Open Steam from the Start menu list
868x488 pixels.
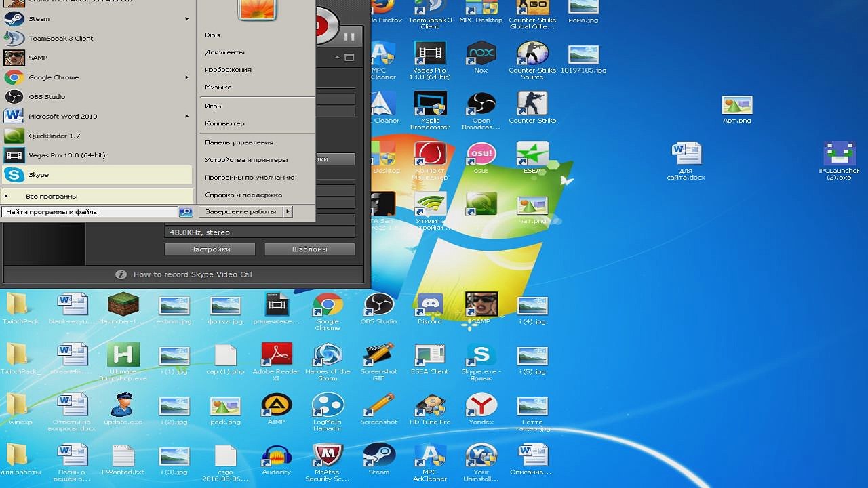point(97,19)
